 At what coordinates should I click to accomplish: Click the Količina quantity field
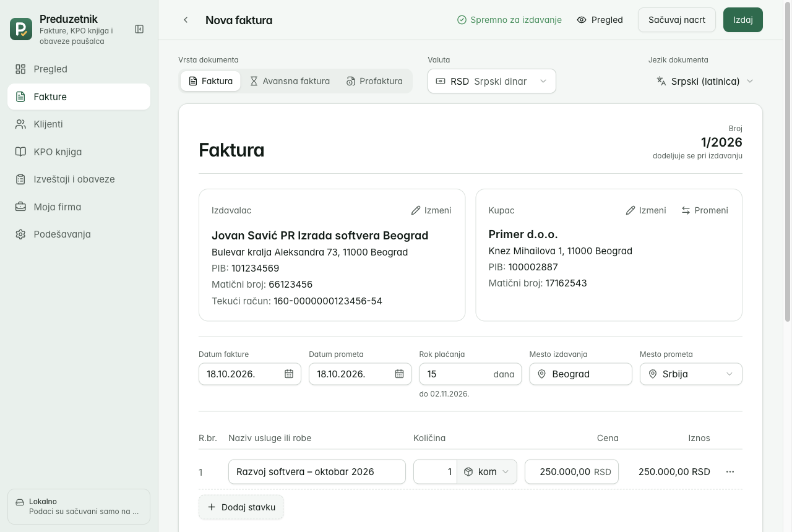[x=436, y=471]
